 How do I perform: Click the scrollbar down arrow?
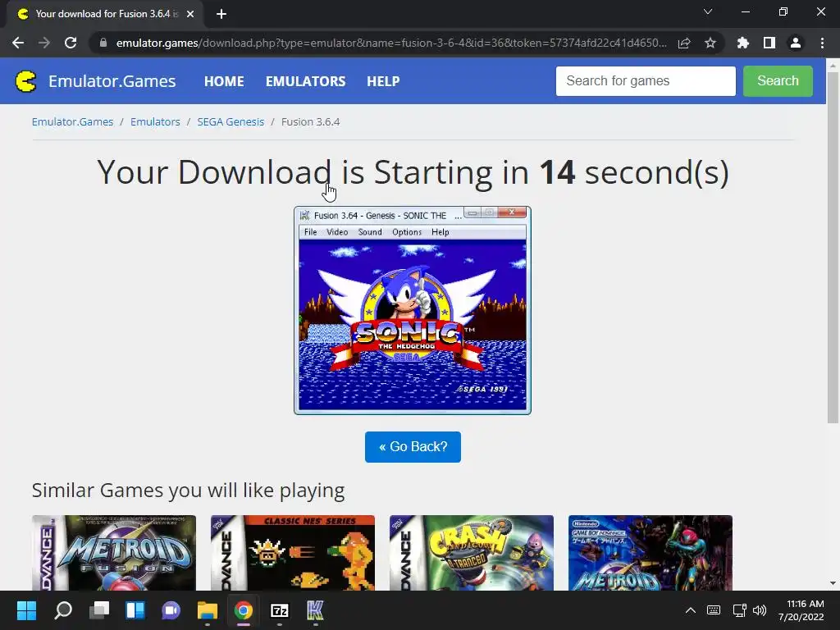(x=833, y=583)
